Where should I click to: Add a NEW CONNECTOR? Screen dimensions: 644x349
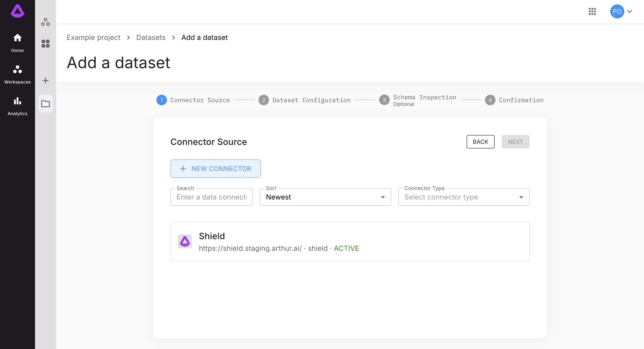[216, 169]
